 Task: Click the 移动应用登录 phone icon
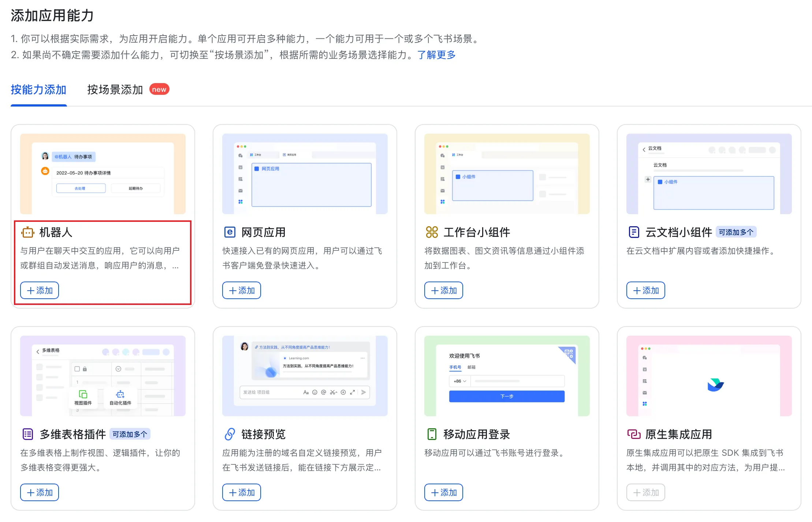point(432,434)
